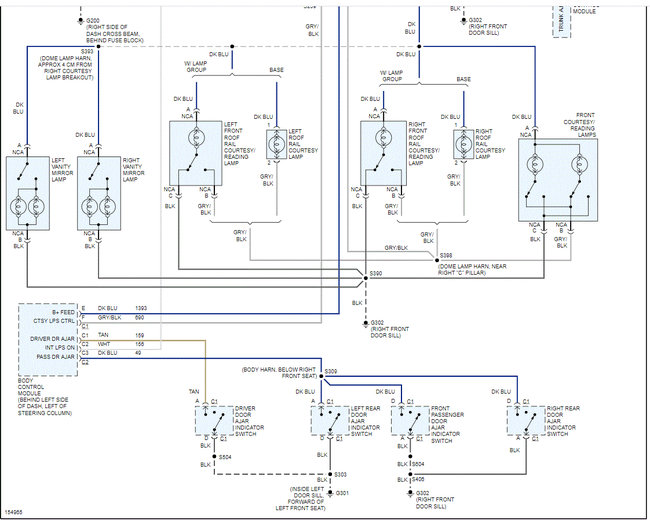The width and height of the screenshot is (650, 520).
Task: Click the G302 ground symbol below S390
Action: 366,323
